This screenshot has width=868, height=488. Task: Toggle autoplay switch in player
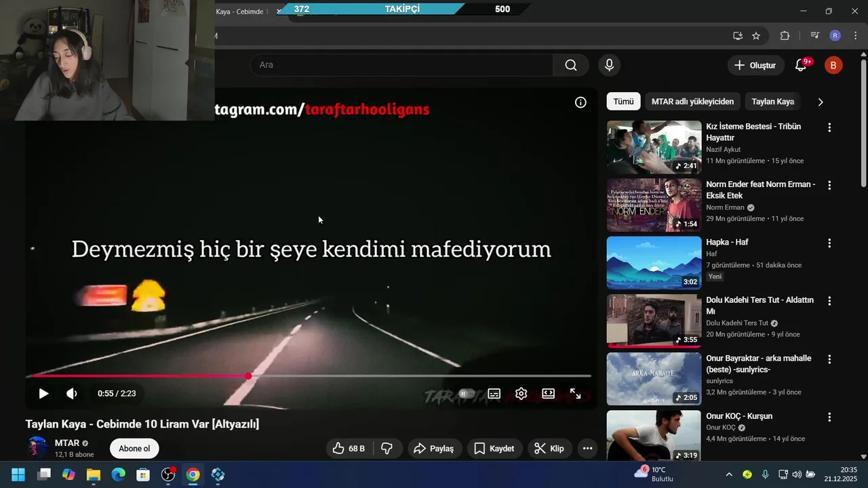tap(467, 393)
